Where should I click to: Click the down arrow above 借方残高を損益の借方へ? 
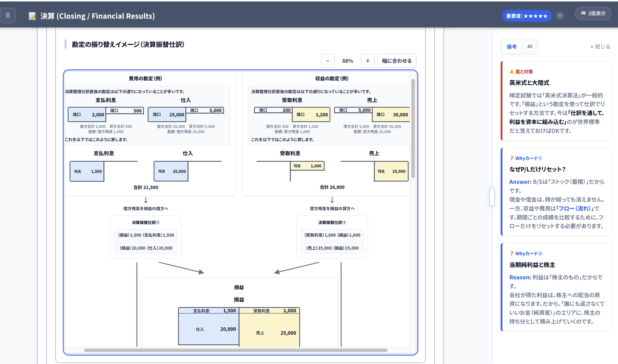point(146,200)
